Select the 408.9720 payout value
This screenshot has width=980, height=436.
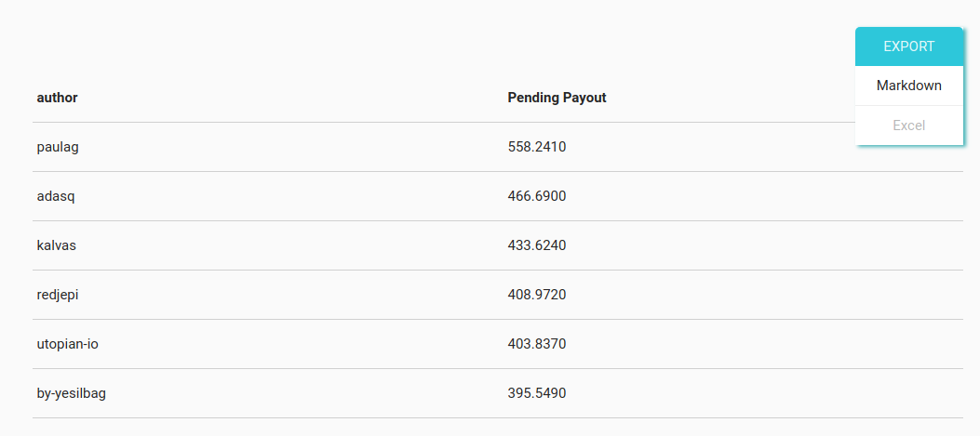[x=537, y=295]
